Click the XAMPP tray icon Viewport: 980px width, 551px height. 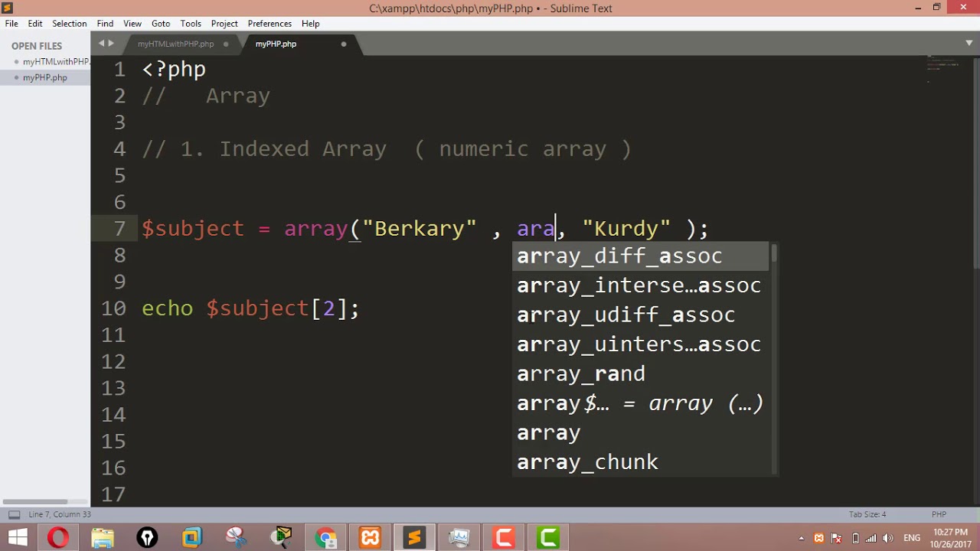pos(819,538)
